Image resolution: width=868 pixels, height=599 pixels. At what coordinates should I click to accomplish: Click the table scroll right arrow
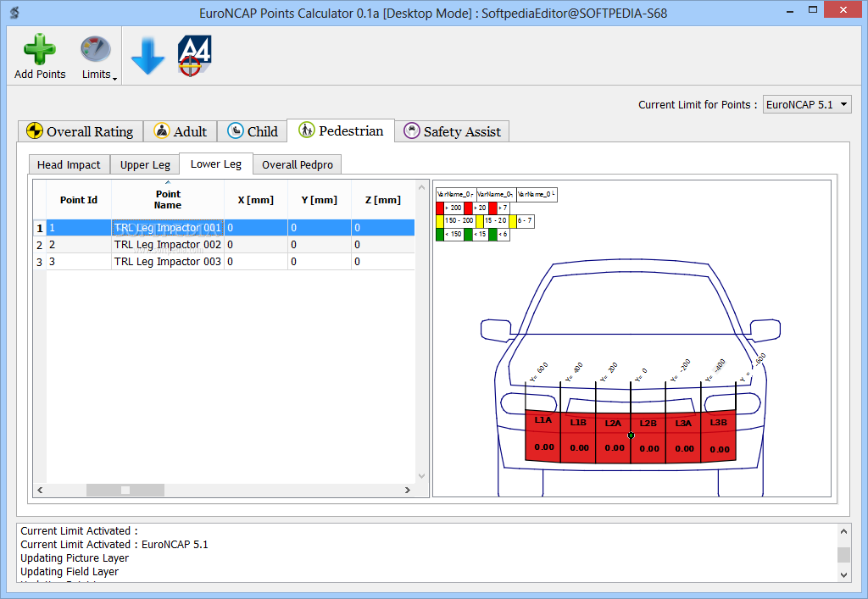click(408, 490)
